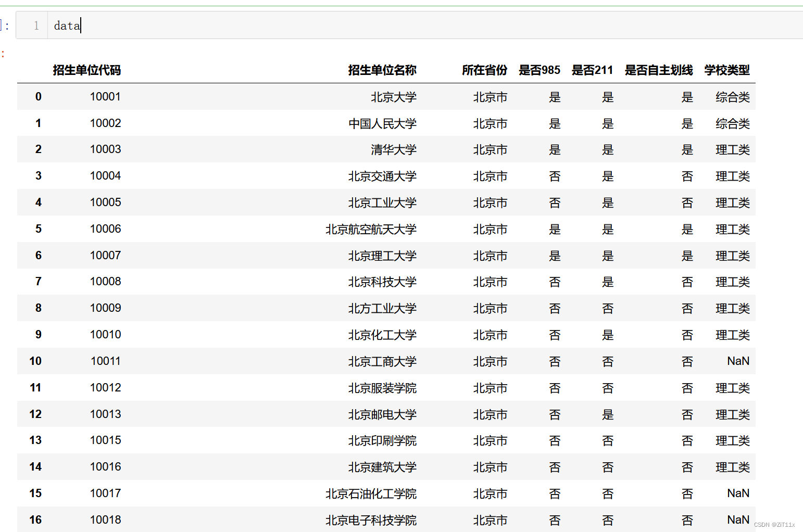Screen dimensions: 803x532
Task: Click the code 10007
Action: coord(105,256)
